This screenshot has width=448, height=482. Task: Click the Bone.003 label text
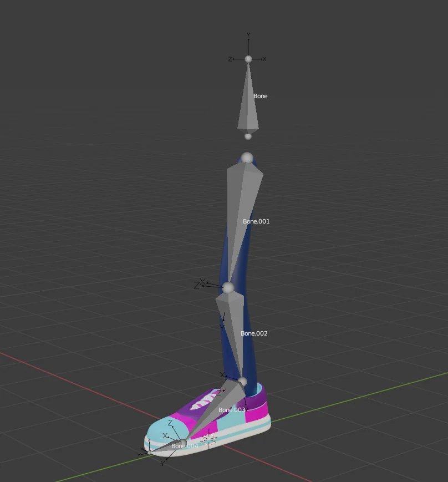(x=231, y=410)
